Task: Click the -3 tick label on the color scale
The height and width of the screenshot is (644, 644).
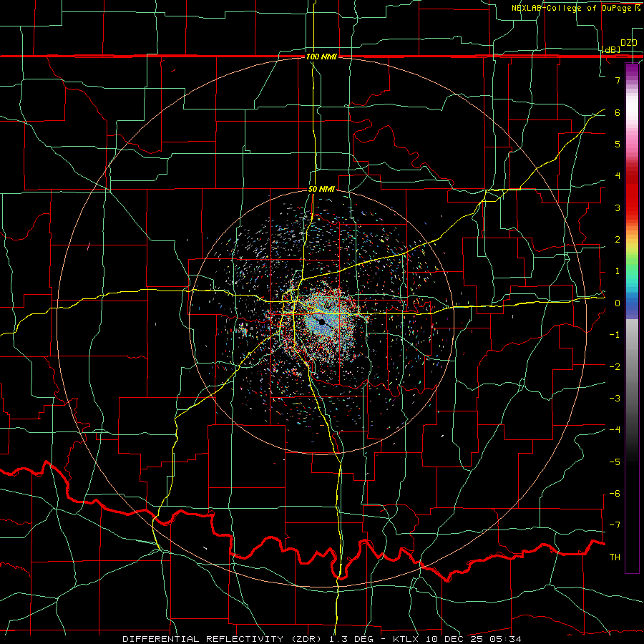Action: click(x=615, y=398)
